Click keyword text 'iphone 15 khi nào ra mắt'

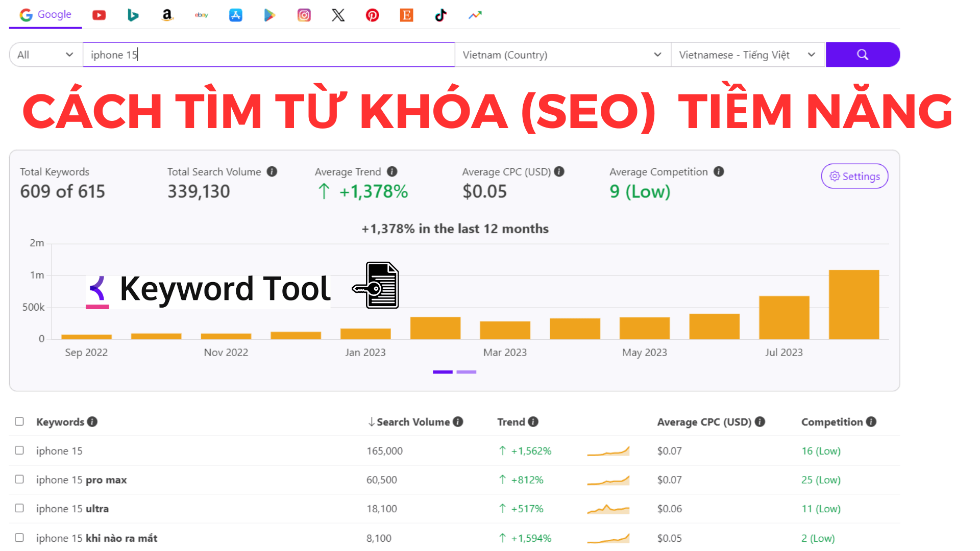(97, 538)
